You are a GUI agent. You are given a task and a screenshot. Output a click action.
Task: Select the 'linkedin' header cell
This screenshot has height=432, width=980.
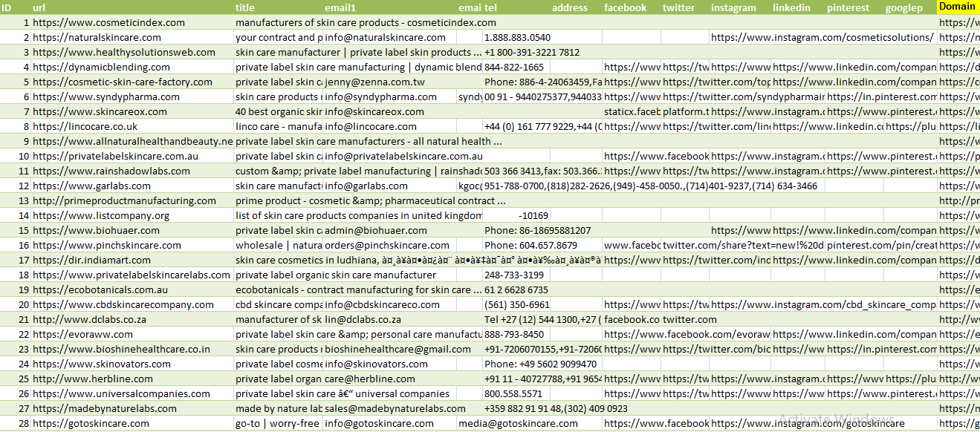coord(798,7)
